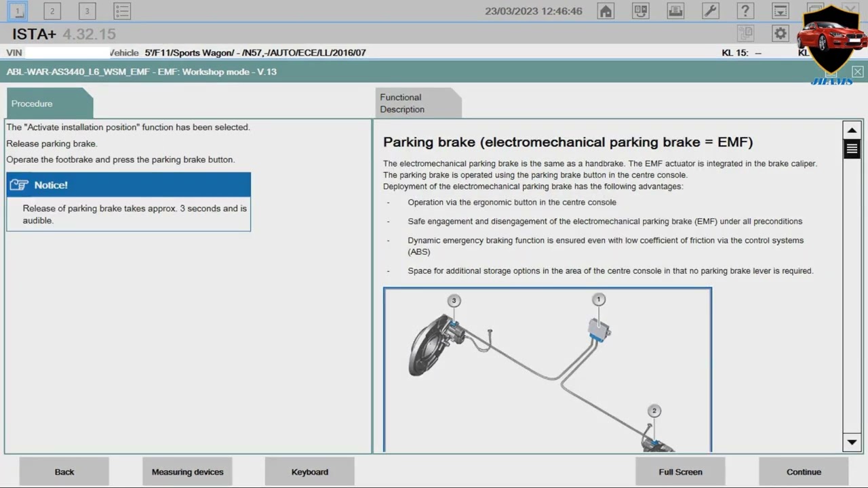Click callout number 2 in the diagram
The image size is (868, 488).
click(654, 411)
